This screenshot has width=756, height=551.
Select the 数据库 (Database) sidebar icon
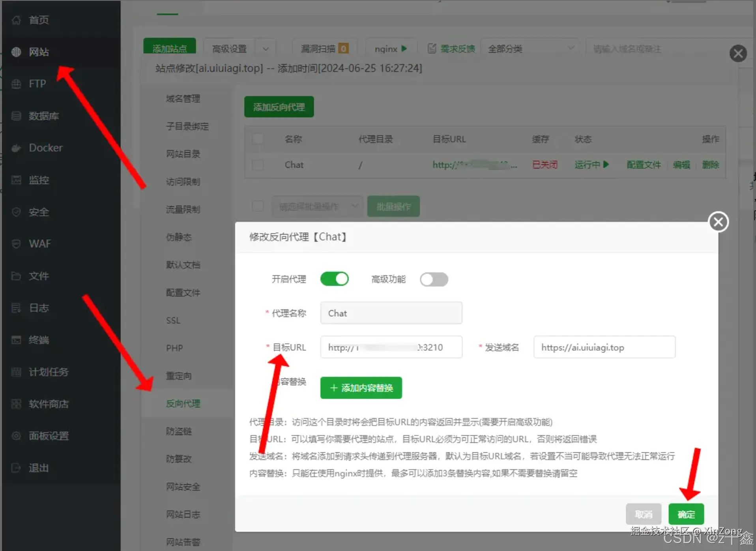[44, 116]
